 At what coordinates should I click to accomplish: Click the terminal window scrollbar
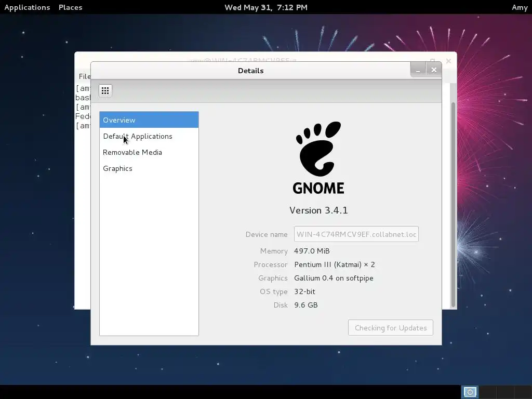[453, 205]
